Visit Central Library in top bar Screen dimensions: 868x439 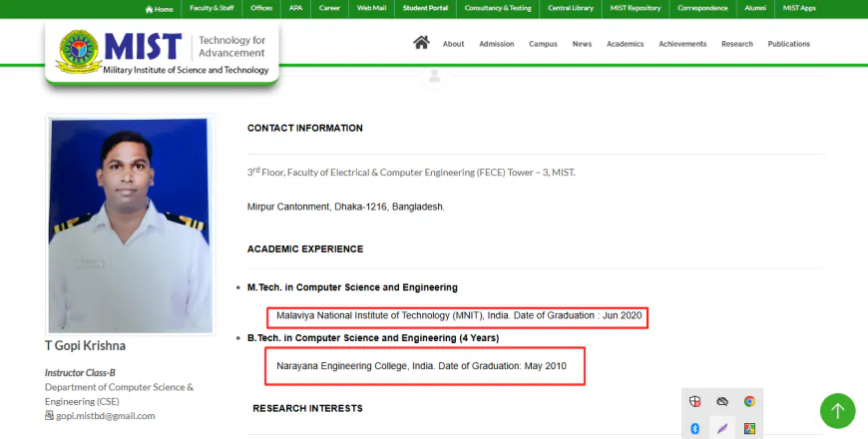[x=570, y=8]
